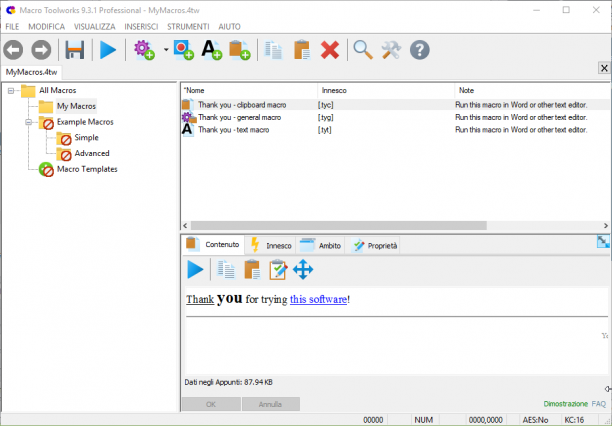Screen dimensions: 612x426
Task: Open the AIUTO menu
Action: 230,27
